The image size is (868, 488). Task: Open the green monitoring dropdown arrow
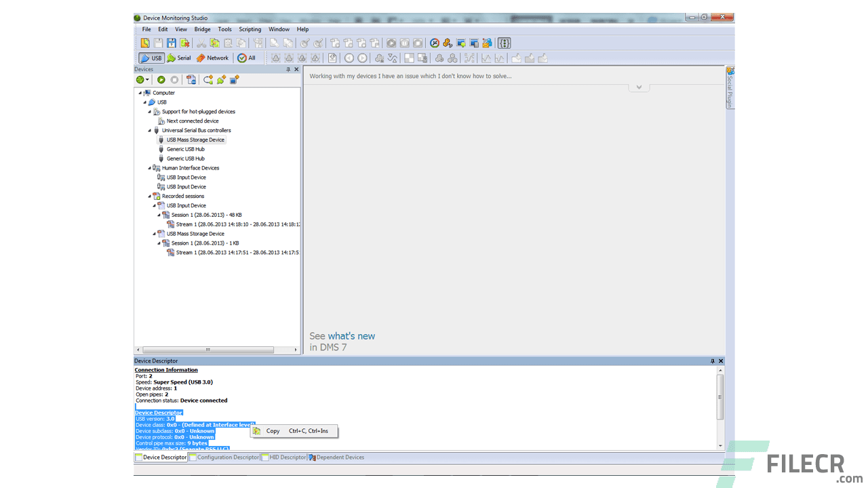[146, 79]
